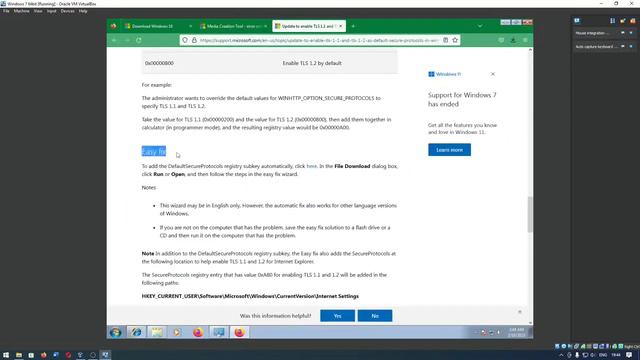Click VirtualBox icon on host taskbar
The image size is (640, 360).
[105, 355]
